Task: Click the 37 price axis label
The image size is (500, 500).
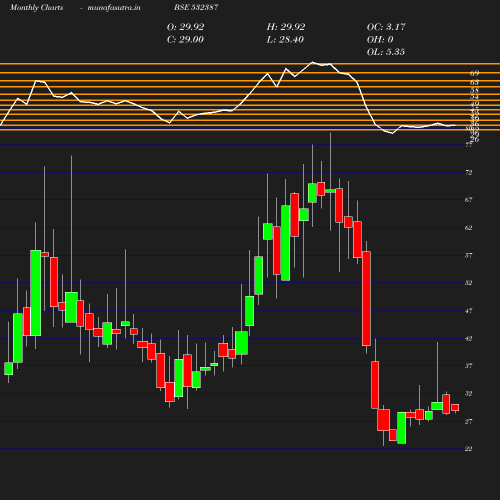Action: click(469, 366)
